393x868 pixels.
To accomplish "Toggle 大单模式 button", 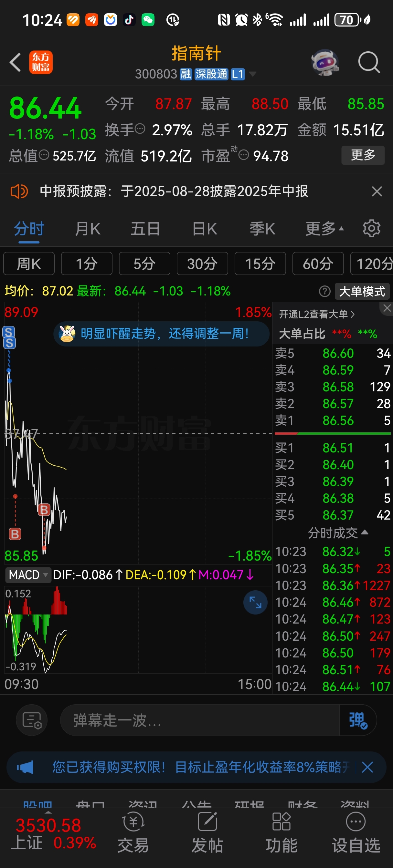I will pos(362,291).
